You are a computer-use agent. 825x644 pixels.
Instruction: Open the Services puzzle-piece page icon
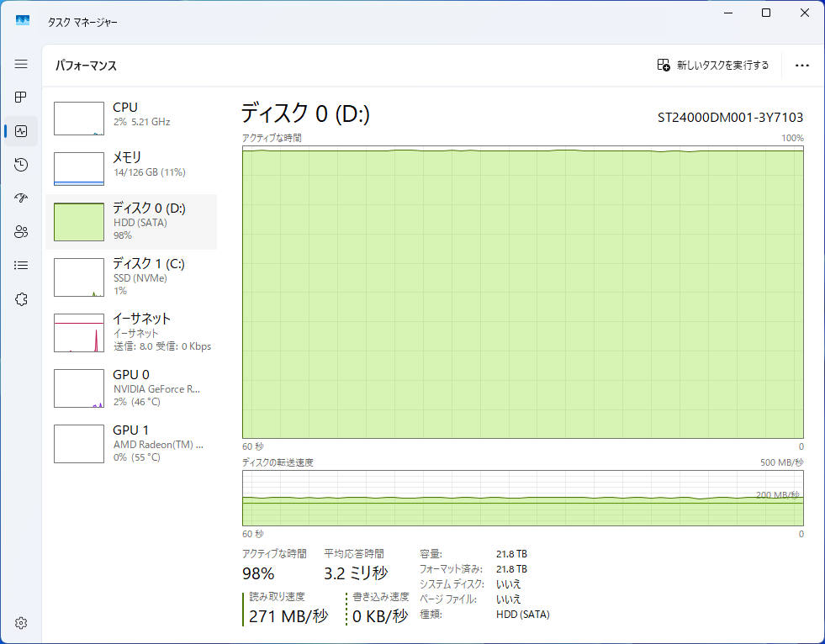pos(21,299)
